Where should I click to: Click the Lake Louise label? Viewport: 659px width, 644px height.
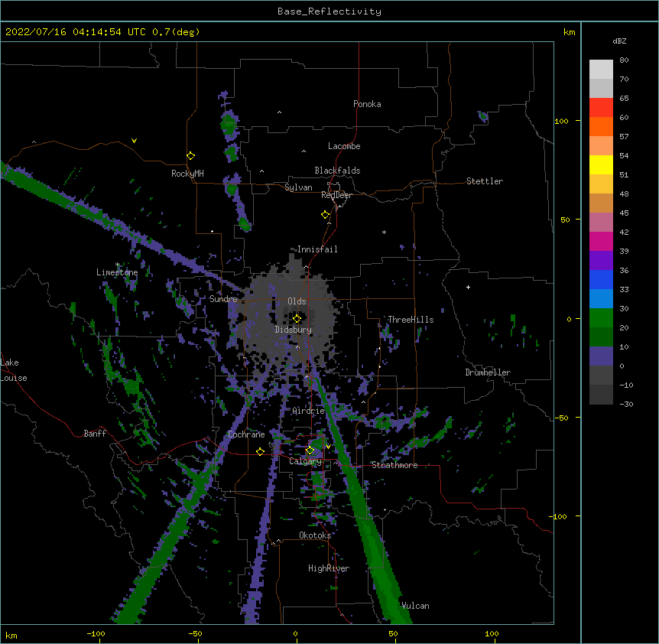(12, 370)
